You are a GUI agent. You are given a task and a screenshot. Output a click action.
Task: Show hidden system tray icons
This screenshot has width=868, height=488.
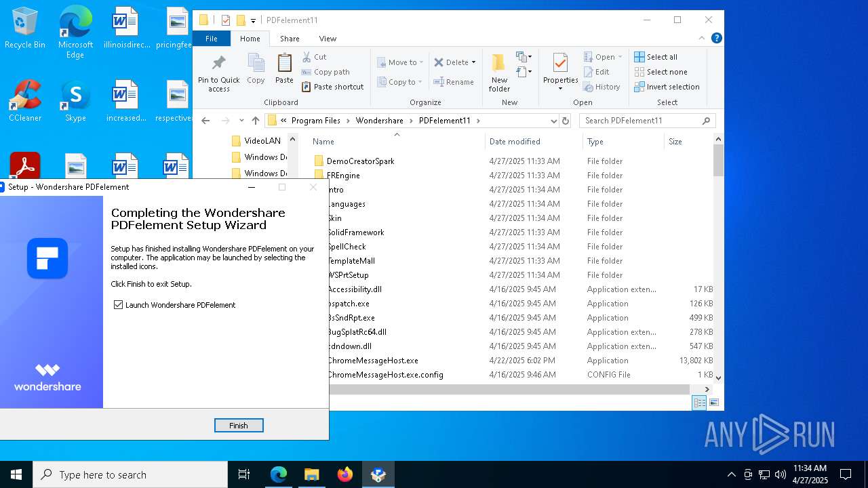coord(731,474)
